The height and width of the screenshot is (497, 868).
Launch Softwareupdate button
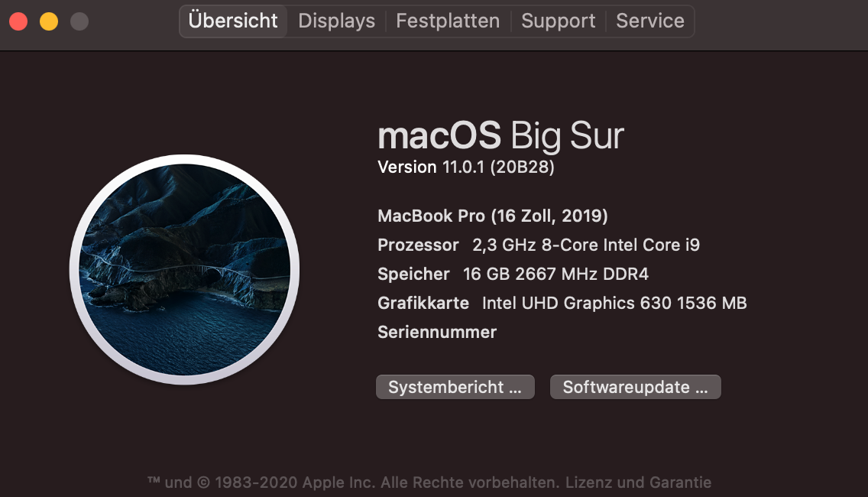(x=635, y=387)
